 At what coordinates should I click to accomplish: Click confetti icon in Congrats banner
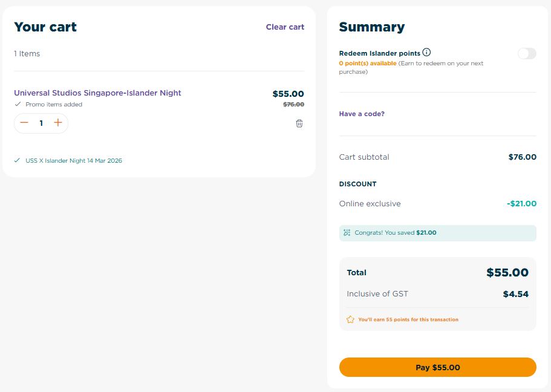tap(347, 232)
